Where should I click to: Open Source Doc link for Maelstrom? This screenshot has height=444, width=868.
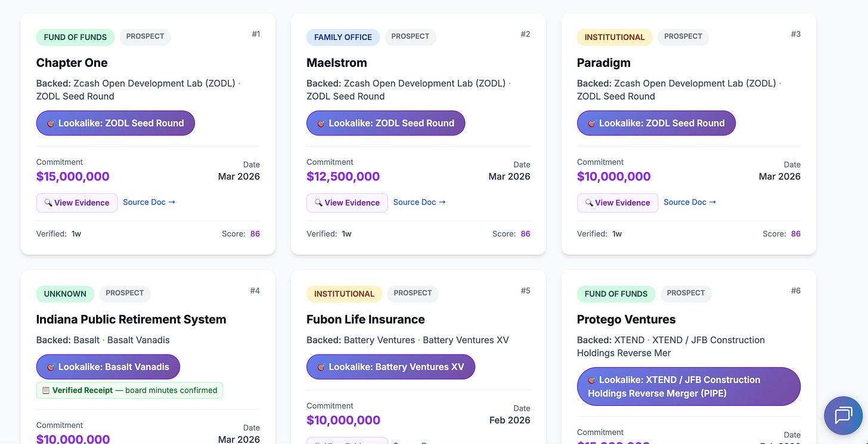click(419, 202)
